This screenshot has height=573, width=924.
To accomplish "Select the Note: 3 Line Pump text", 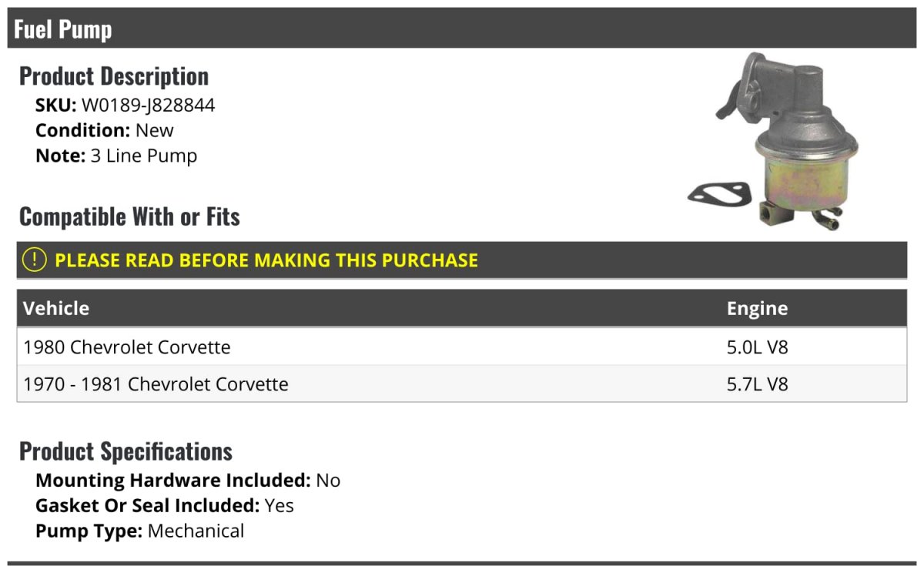I will point(116,156).
